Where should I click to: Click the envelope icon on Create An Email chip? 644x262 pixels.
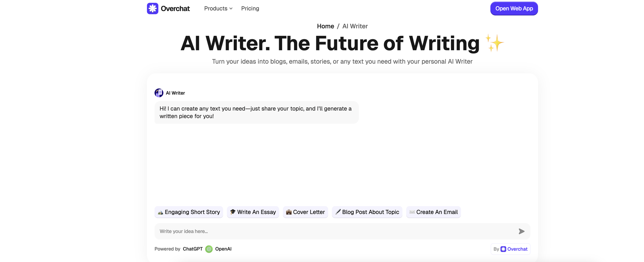click(x=412, y=212)
